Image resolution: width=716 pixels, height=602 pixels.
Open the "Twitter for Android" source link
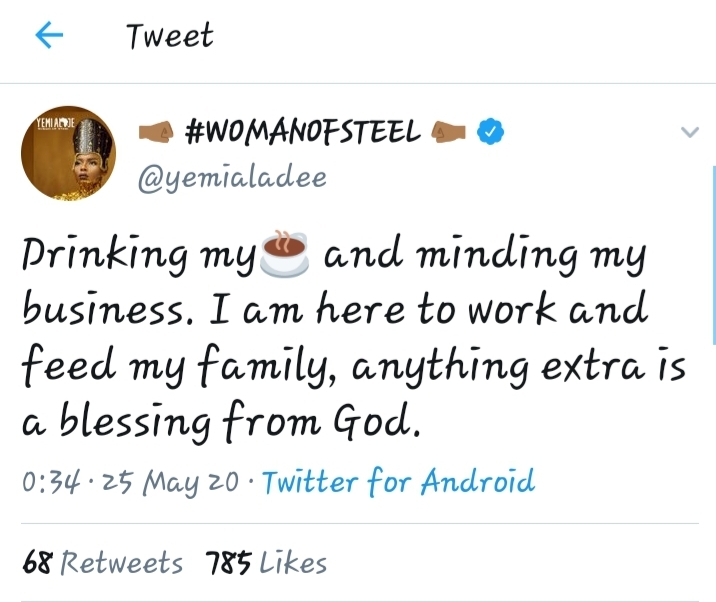(x=398, y=482)
